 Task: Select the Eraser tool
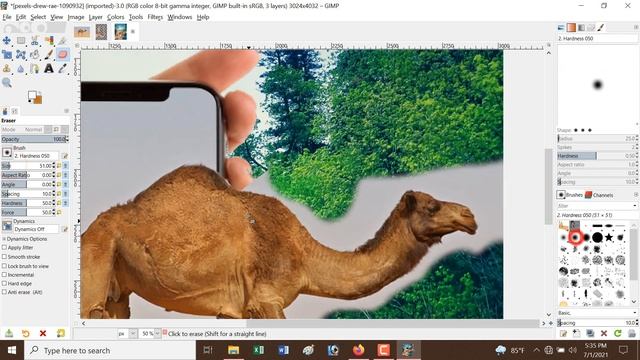click(62, 54)
